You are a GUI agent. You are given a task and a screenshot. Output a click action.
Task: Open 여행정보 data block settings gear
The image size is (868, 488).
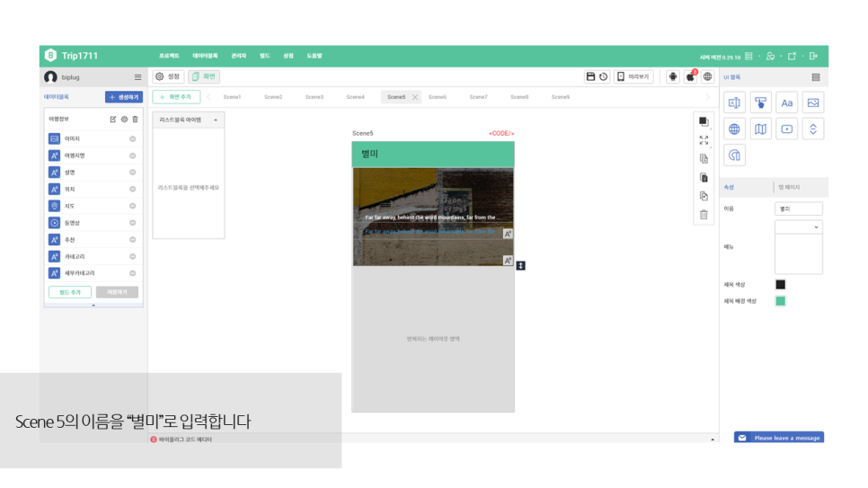click(124, 120)
